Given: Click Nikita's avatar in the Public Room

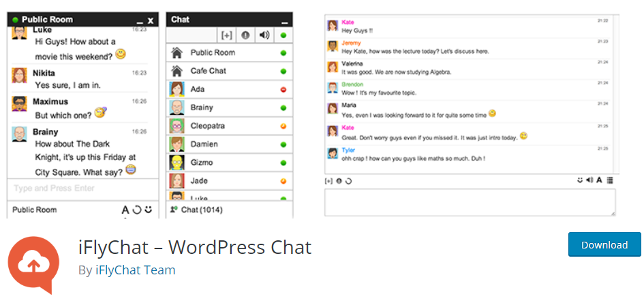Looking at the screenshot, I should tap(19, 75).
